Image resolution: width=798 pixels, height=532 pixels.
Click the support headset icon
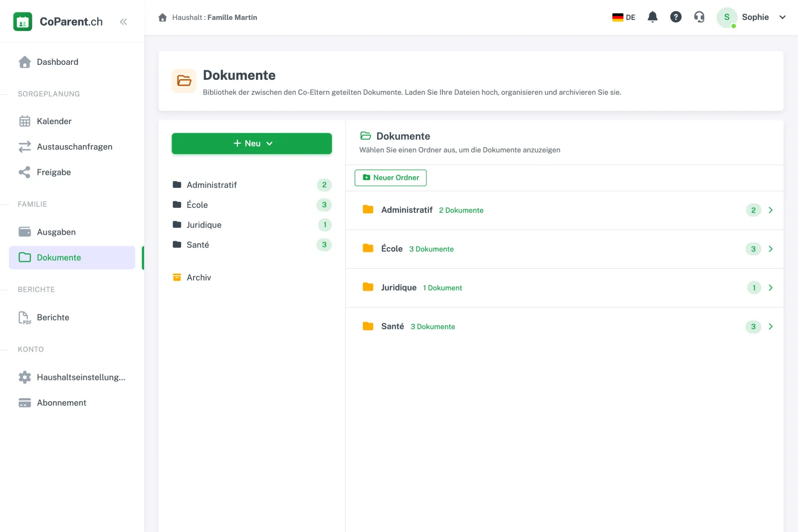tap(699, 17)
